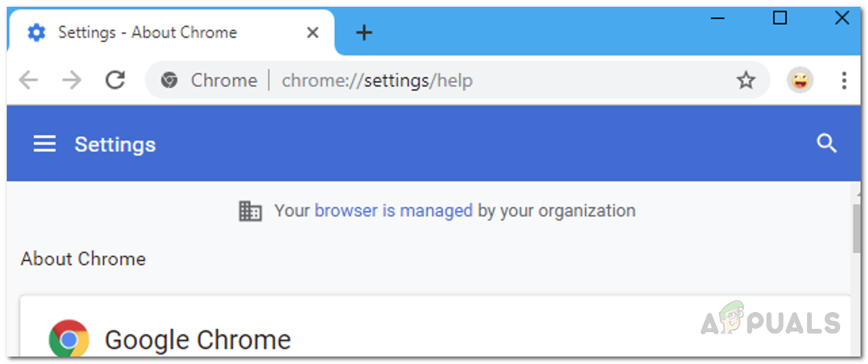Open a new tab with plus button
The width and height of the screenshot is (868, 364).
(364, 32)
